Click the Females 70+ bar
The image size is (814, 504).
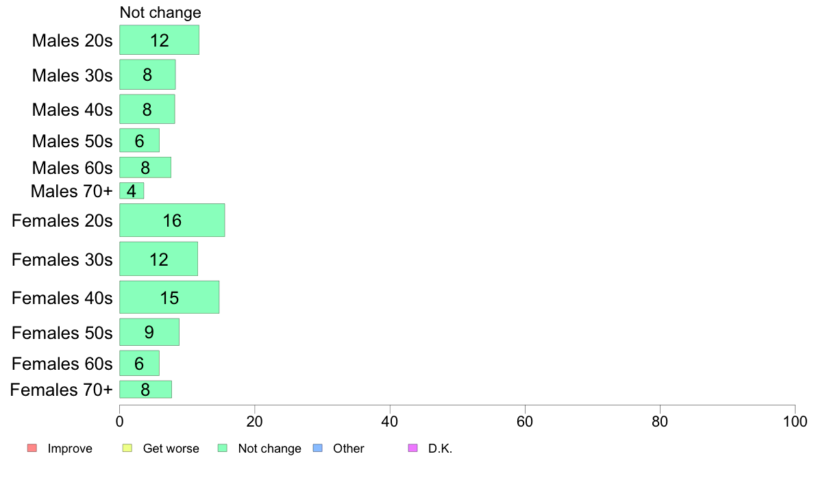coord(145,389)
